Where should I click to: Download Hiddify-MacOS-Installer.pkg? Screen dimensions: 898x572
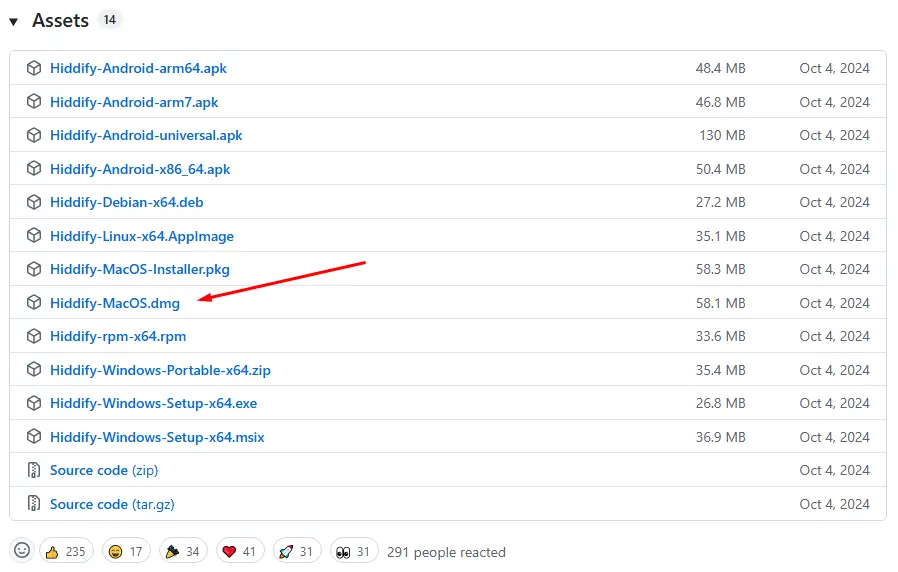coord(140,269)
